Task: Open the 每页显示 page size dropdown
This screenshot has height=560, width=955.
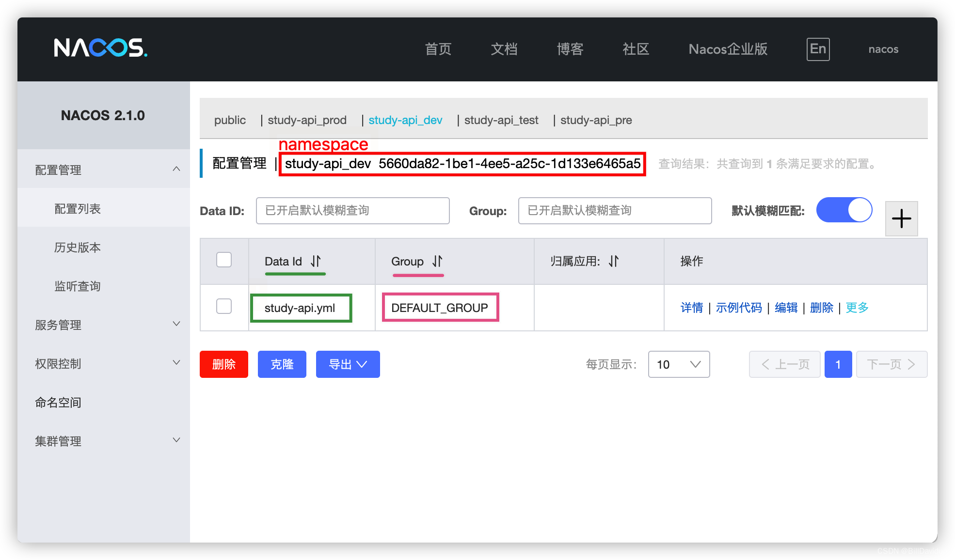Action: click(679, 364)
